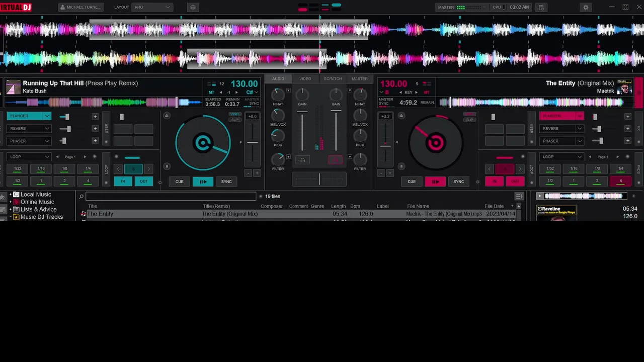
Task: Open left deck LOOP pads mode dropdown
Action: 29,157
